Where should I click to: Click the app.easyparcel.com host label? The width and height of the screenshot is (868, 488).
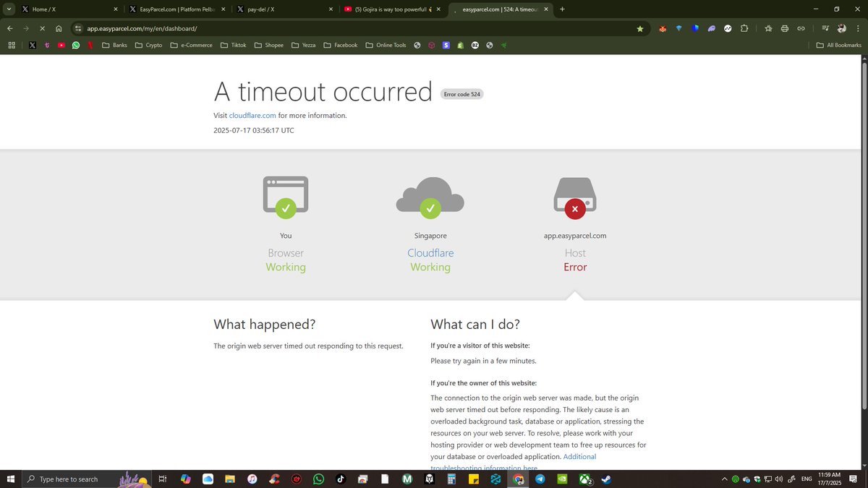tap(575, 236)
